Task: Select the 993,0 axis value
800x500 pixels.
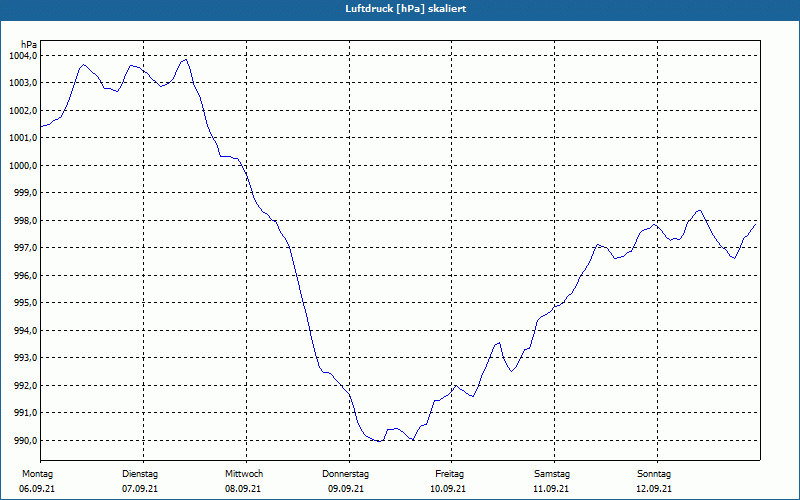Action: pos(26,358)
